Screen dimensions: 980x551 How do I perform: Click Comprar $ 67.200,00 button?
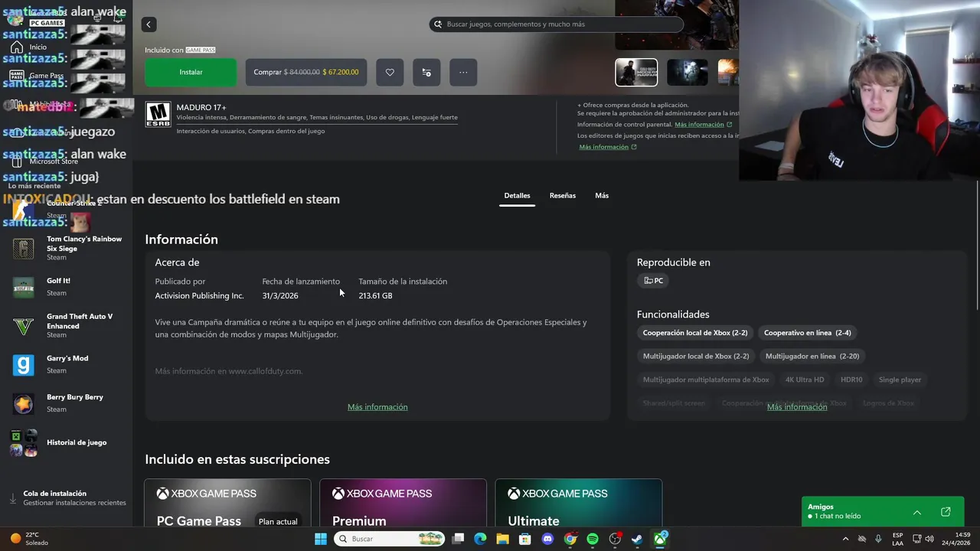(x=306, y=72)
